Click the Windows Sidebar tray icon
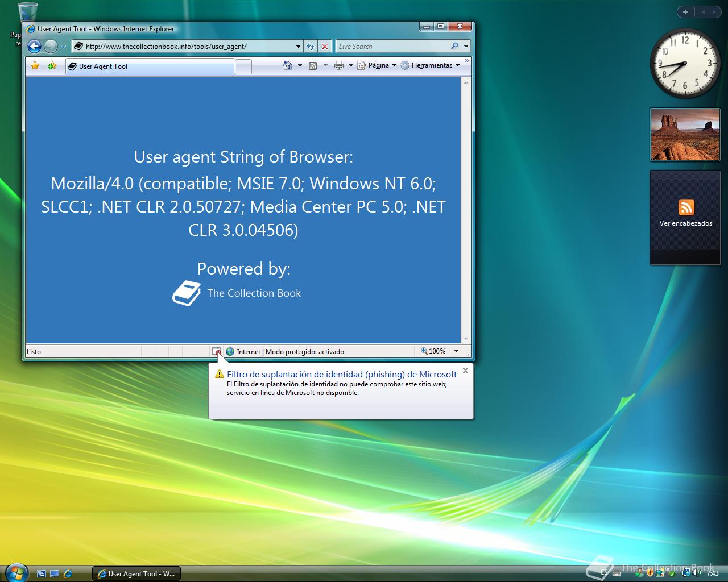This screenshot has height=582, width=728. [660, 573]
